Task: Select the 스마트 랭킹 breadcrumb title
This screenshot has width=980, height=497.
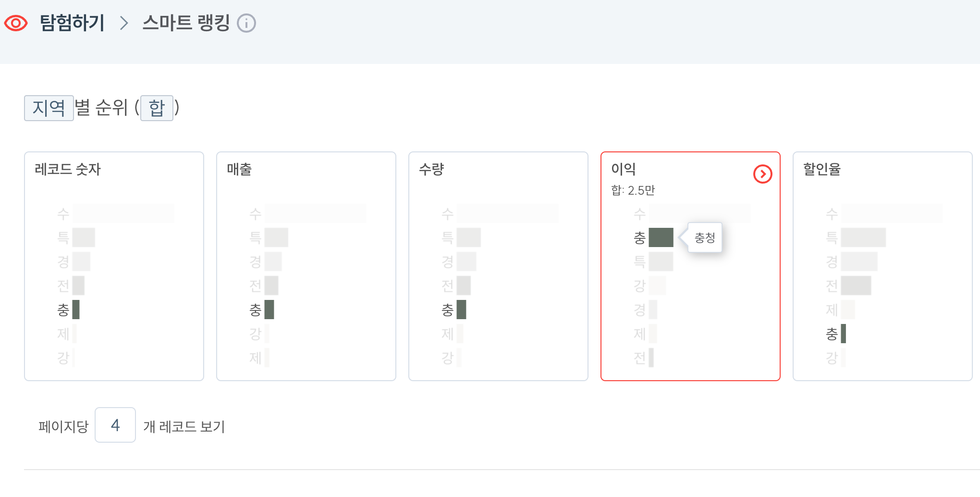Action: 186,23
